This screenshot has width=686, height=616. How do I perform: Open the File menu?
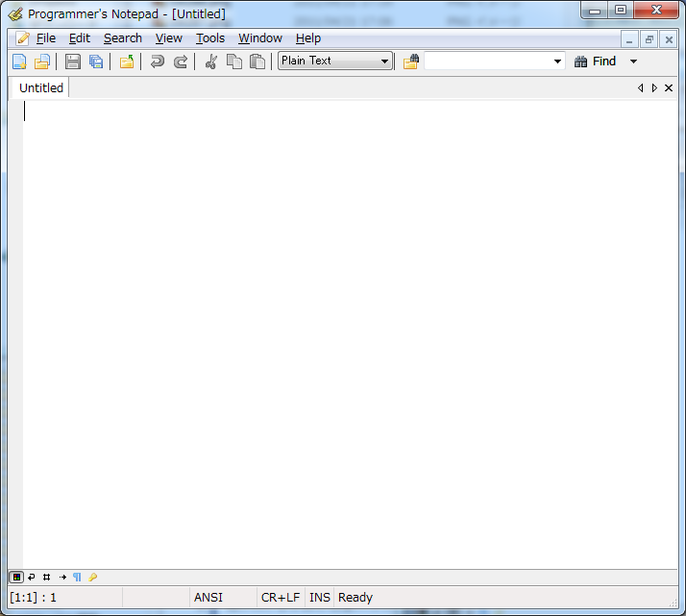tap(46, 38)
